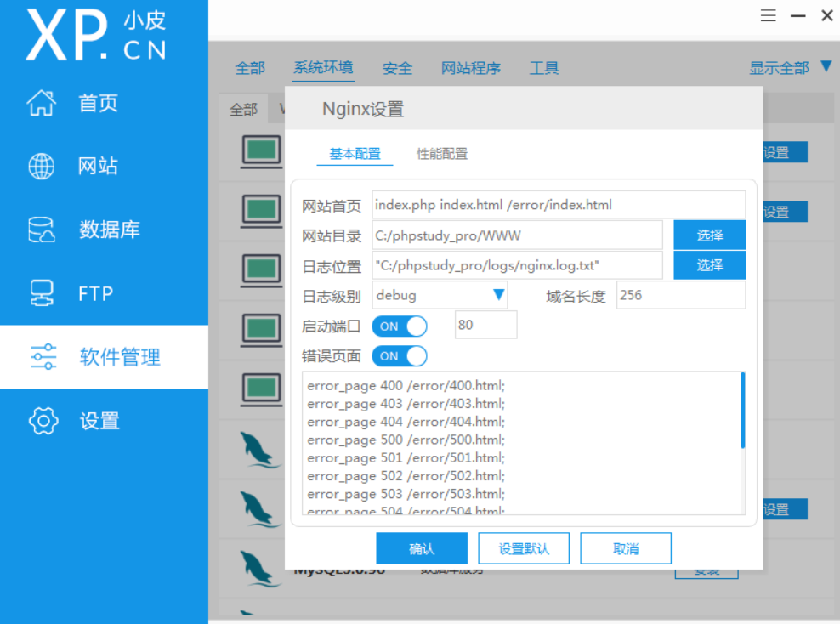This screenshot has height=624, width=840.
Task: Click 选择 next to 日志位置
Action: [x=709, y=265]
